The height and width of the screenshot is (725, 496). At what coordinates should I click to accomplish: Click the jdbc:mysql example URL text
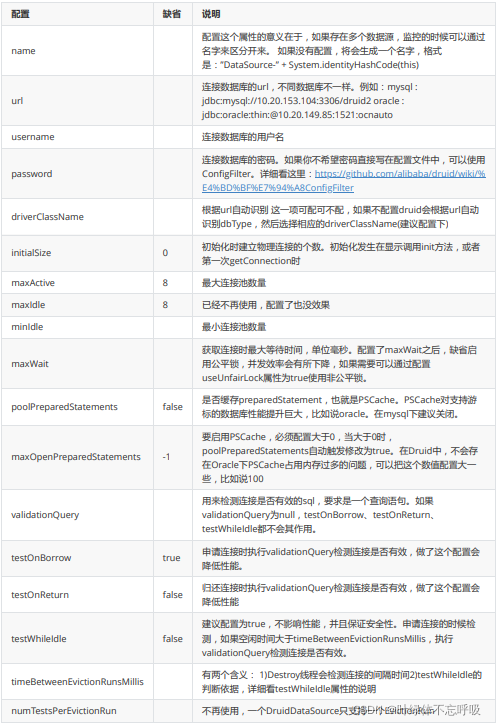tap(287, 101)
